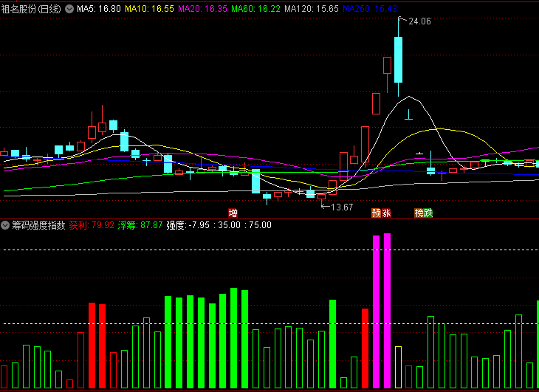The height and width of the screenshot is (392, 539).
Task: Click the 预涨 signal marker
Action: 382,213
